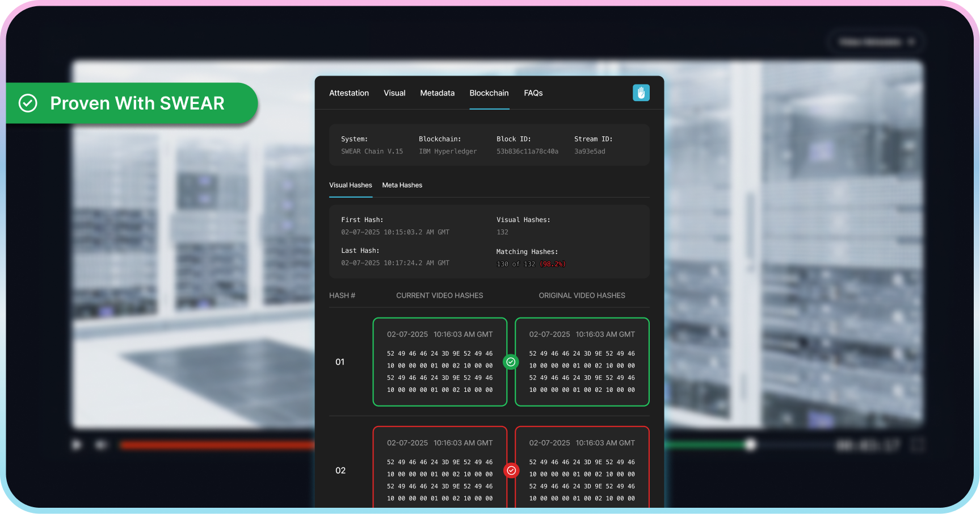980x514 pixels.
Task: Click the checkmark icon in the Proven With SWEAR banner
Action: point(27,103)
